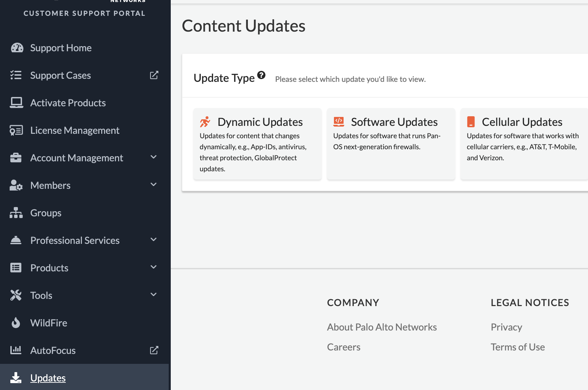Open Support Cases external link icon
This screenshot has height=390, width=588.
(x=154, y=75)
